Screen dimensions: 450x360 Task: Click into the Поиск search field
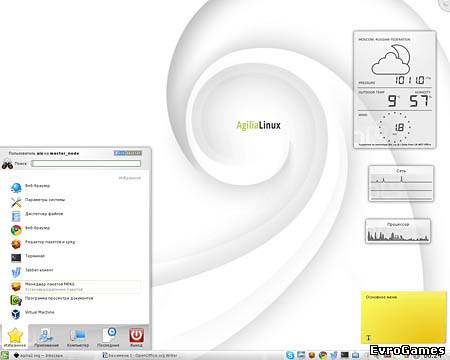coord(86,164)
